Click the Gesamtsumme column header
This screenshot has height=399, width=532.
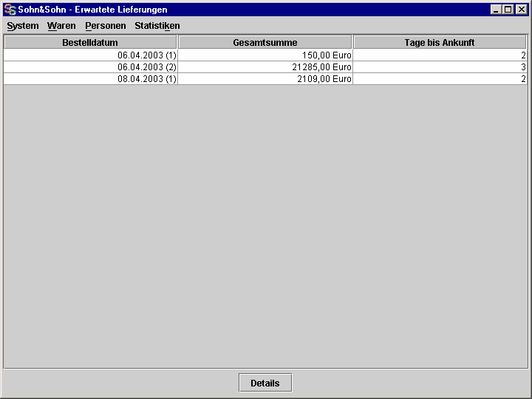click(x=265, y=42)
